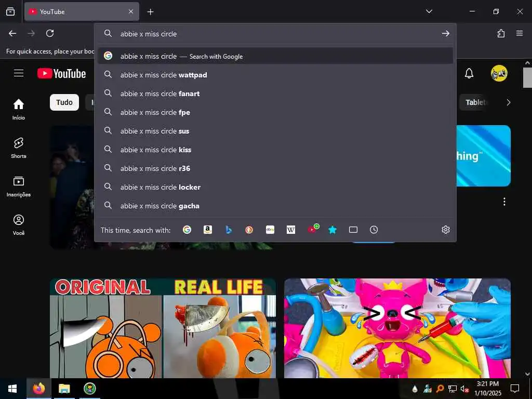This screenshot has height=399, width=532.
Task: Choose suggestion ending in gacha
Action: click(275, 206)
